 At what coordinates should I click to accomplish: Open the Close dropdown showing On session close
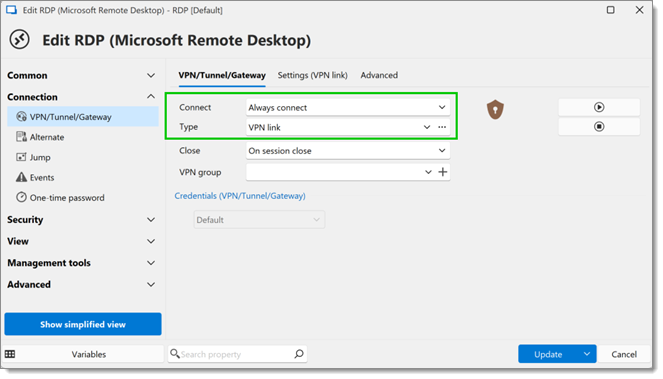coord(348,151)
